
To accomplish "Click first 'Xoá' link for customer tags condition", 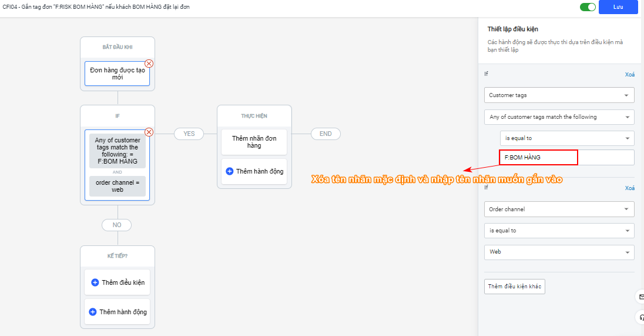I will [629, 75].
